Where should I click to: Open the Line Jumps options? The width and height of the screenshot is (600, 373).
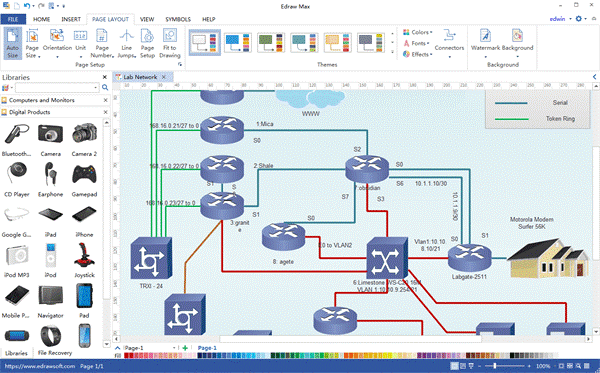pos(126,44)
